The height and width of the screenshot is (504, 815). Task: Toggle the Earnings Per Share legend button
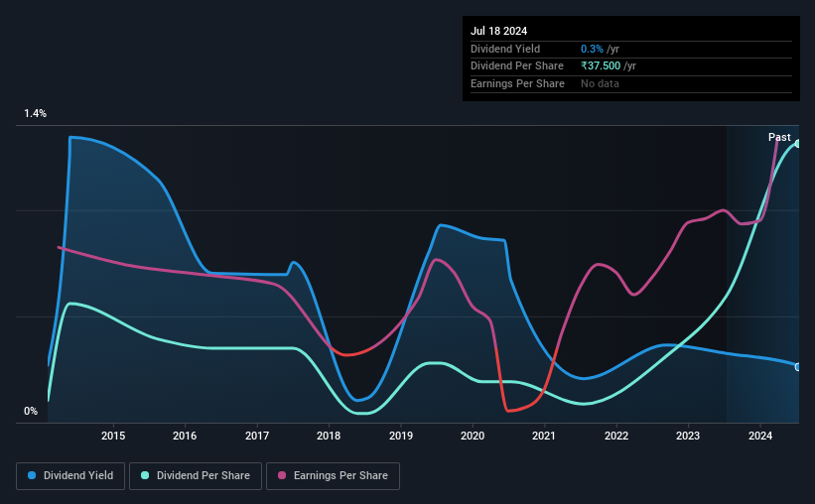click(x=333, y=476)
